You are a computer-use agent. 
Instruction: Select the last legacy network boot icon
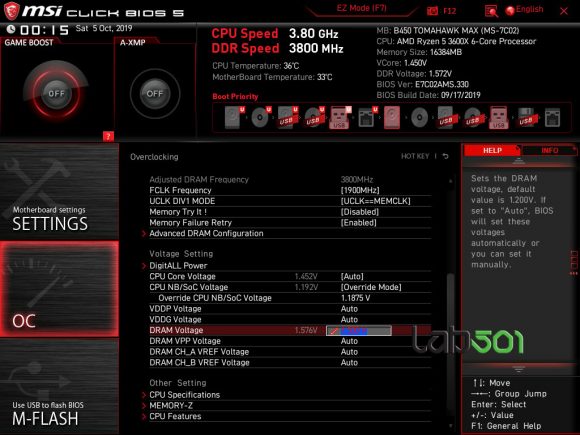[552, 118]
